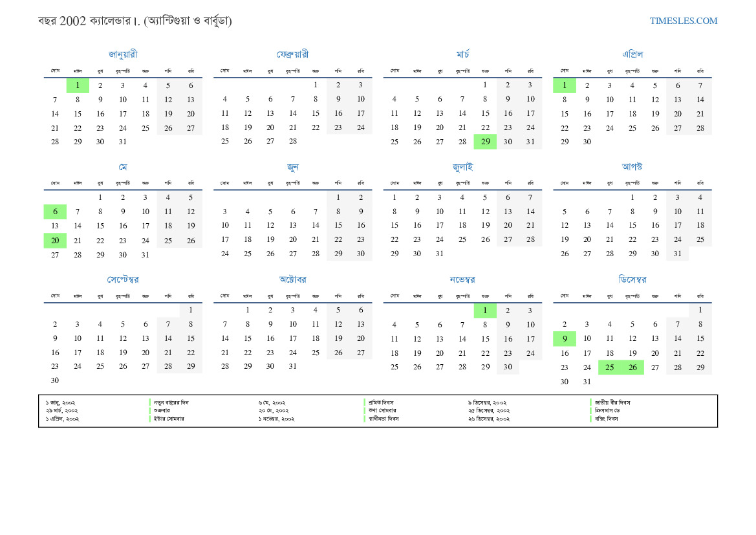756x535 pixels.
Task: Click day 31 in ডিসেম্বর
Action: (x=587, y=382)
